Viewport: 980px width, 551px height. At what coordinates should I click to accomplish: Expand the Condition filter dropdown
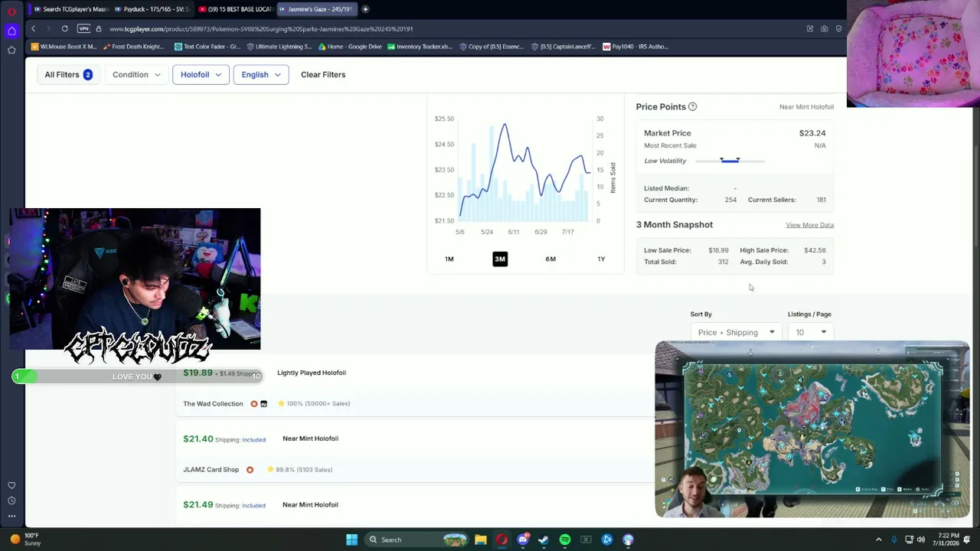[x=136, y=74]
